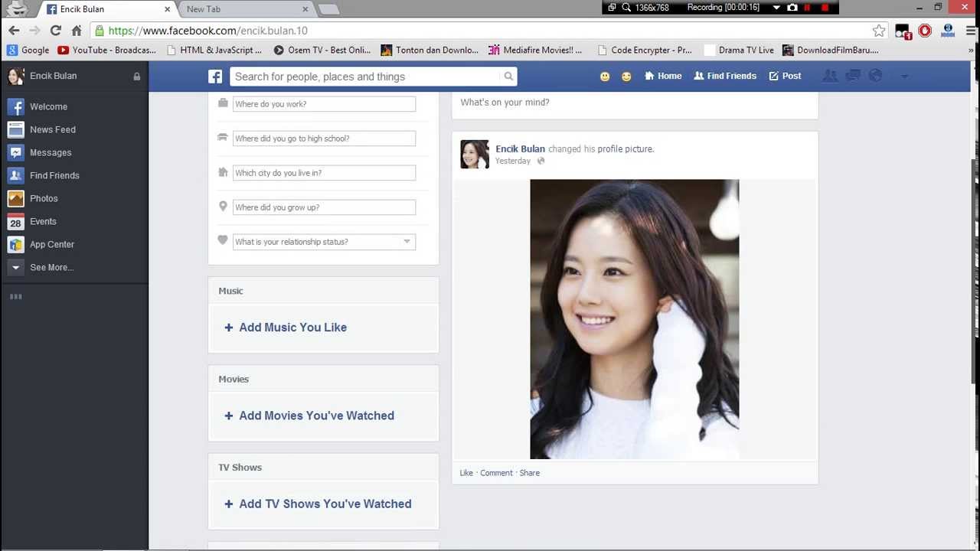Click the privacy lock icon beside Encik Bulan
Screen dimensions: 980x551
(x=137, y=77)
